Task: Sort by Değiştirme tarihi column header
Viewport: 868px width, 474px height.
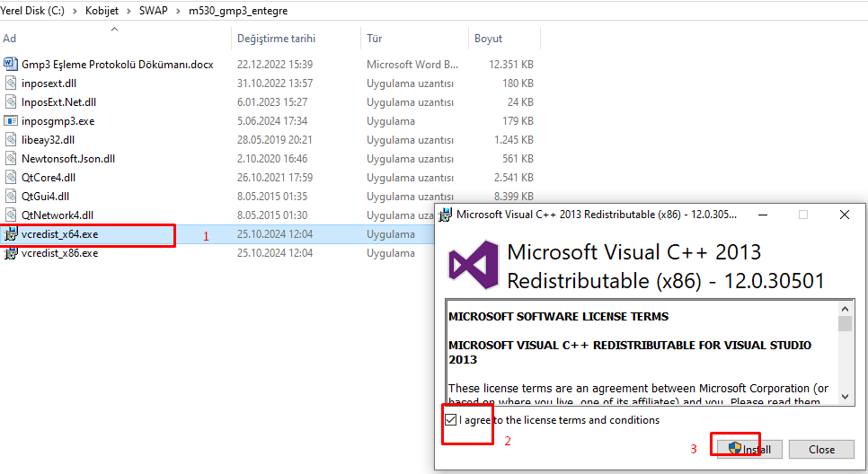Action: (x=276, y=39)
